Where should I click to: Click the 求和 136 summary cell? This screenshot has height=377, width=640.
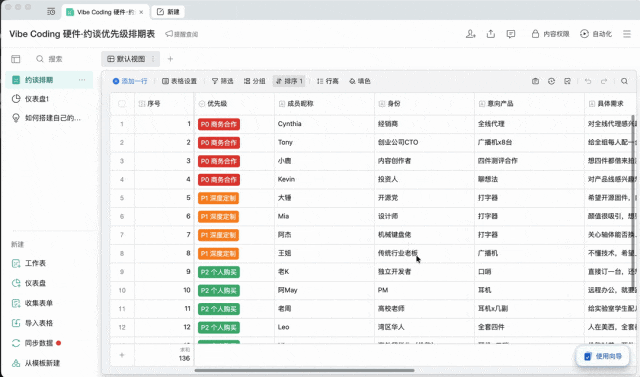pos(164,355)
